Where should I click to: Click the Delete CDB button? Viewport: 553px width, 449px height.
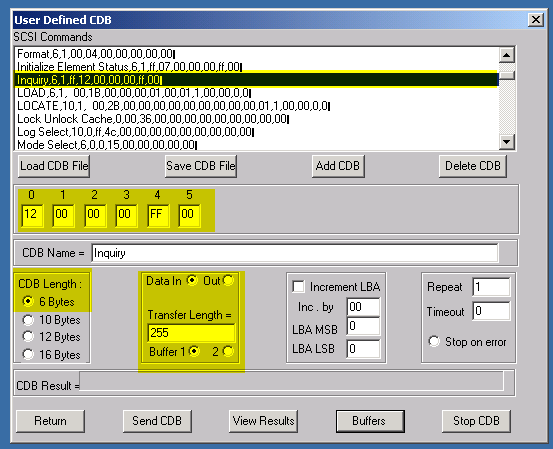pos(473,166)
